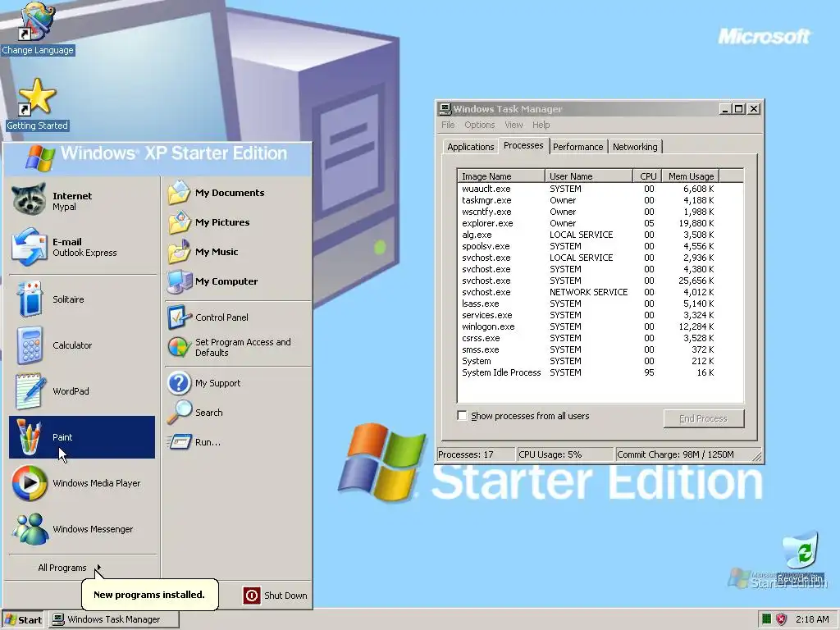The width and height of the screenshot is (840, 630).
Task: Click 25,656 K memory usage value
Action: [x=696, y=281]
